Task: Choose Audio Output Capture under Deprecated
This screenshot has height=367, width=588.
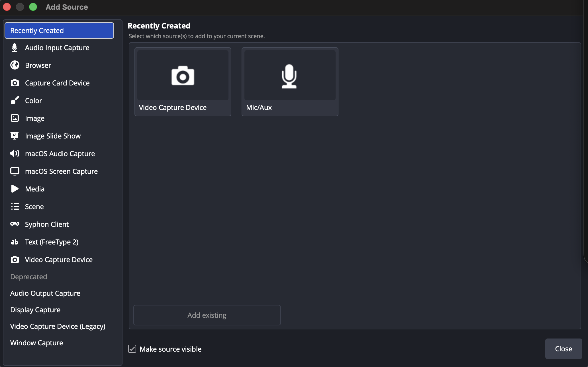Action: pos(45,293)
